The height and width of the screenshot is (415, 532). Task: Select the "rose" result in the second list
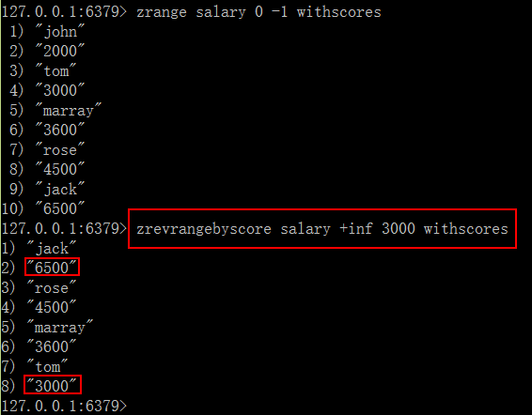(x=52, y=287)
